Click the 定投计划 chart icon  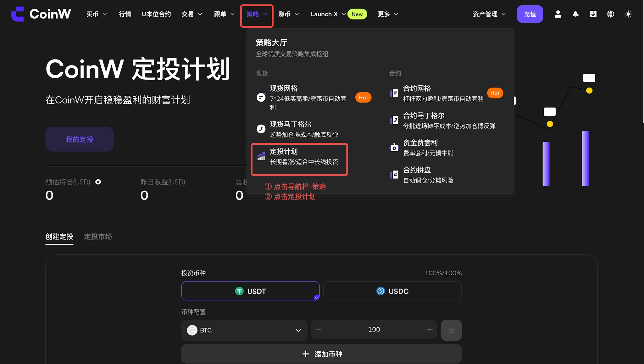[x=261, y=156]
